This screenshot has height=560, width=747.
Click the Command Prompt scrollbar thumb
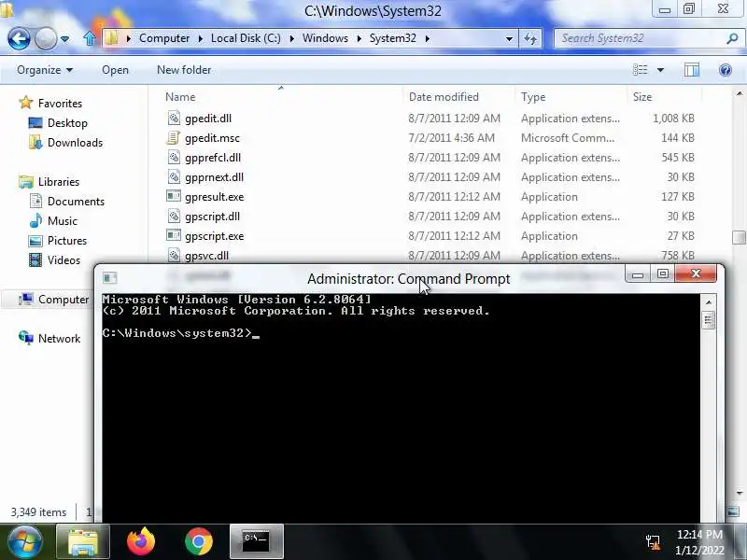[x=708, y=320]
